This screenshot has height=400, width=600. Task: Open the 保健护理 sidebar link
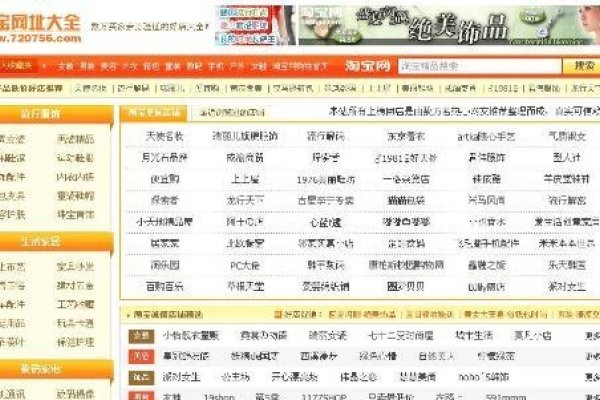75,342
